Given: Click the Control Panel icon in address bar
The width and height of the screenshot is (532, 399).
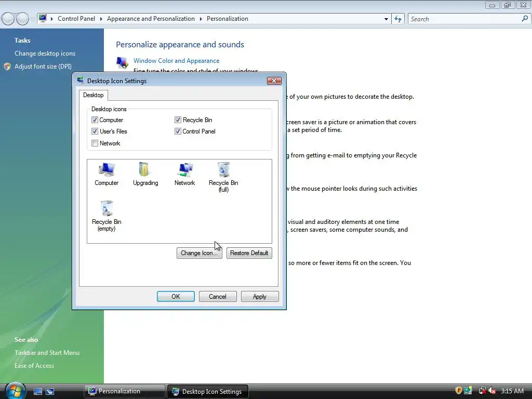Looking at the screenshot, I should click(43, 18).
